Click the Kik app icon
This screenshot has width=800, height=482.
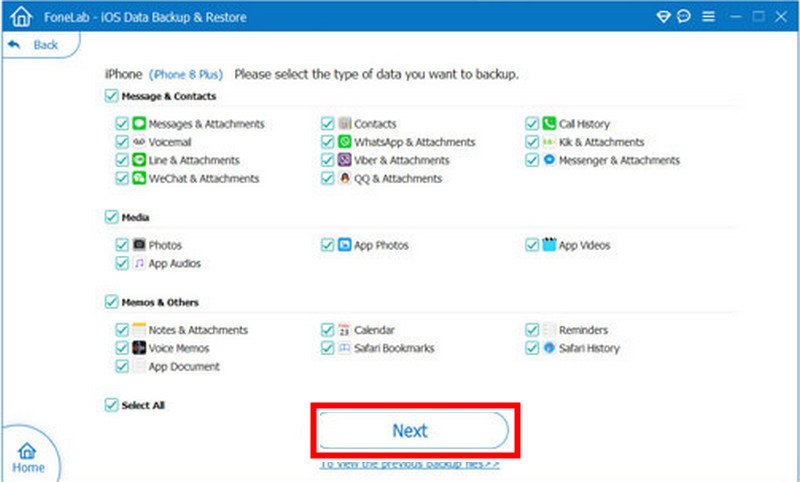(549, 142)
